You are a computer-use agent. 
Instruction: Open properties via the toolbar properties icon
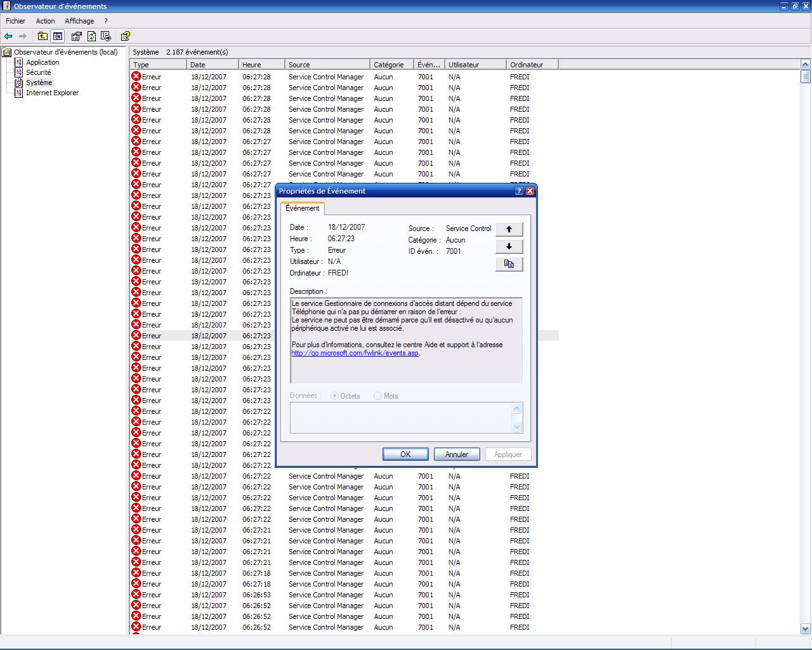click(x=77, y=36)
